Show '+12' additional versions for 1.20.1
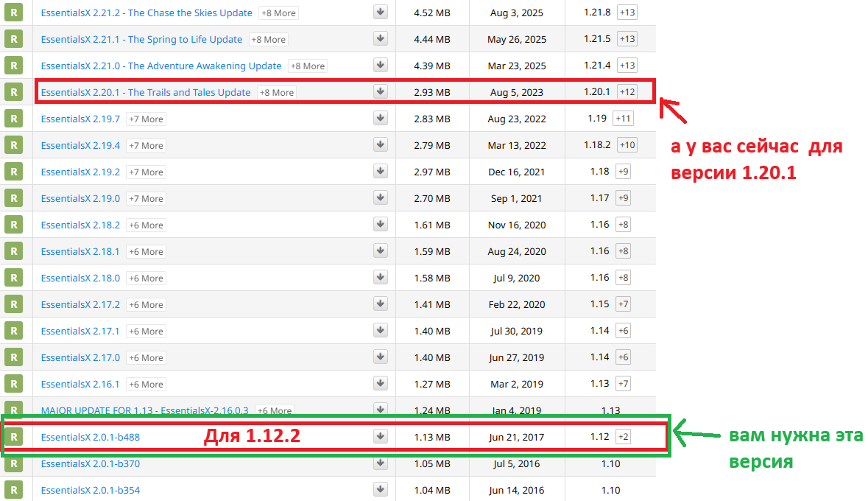The image size is (868, 501). 627,92
